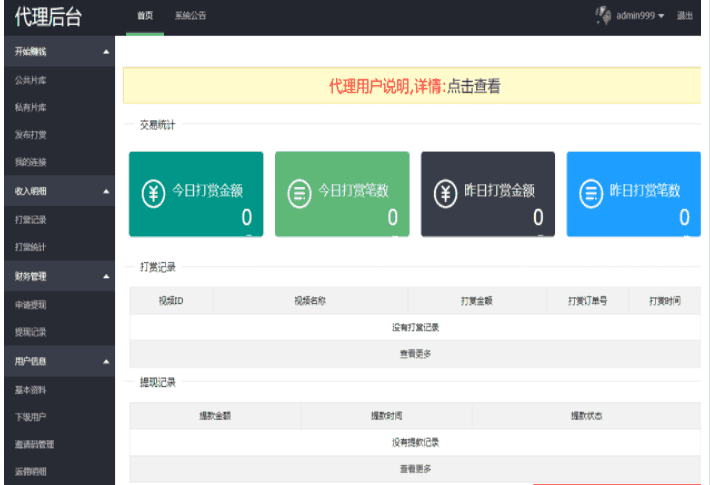This screenshot has width=710, height=485.
Task: Log out via 退出 link
Action: 685,16
